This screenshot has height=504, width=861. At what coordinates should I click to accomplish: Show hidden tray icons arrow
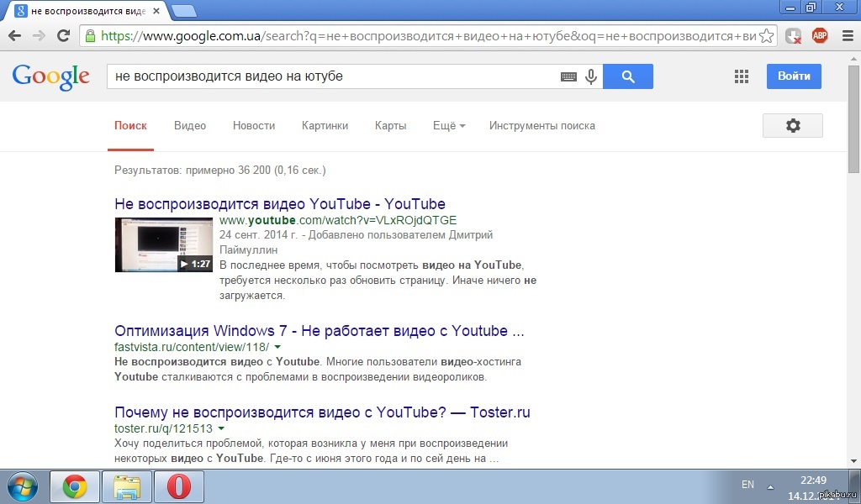770,486
